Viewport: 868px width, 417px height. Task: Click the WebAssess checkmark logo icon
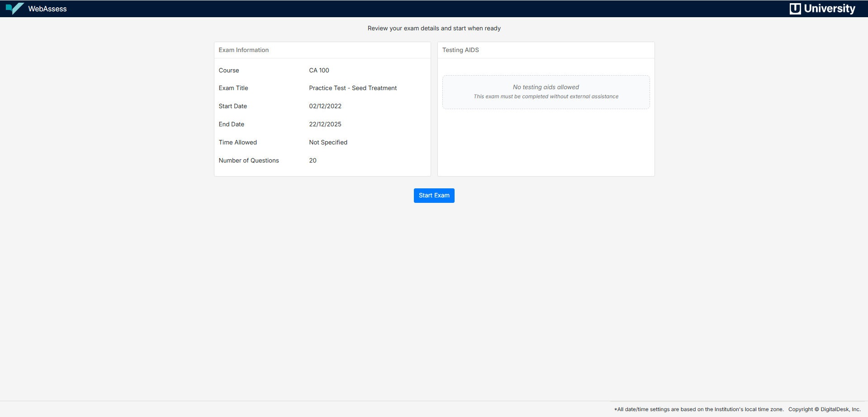point(14,9)
